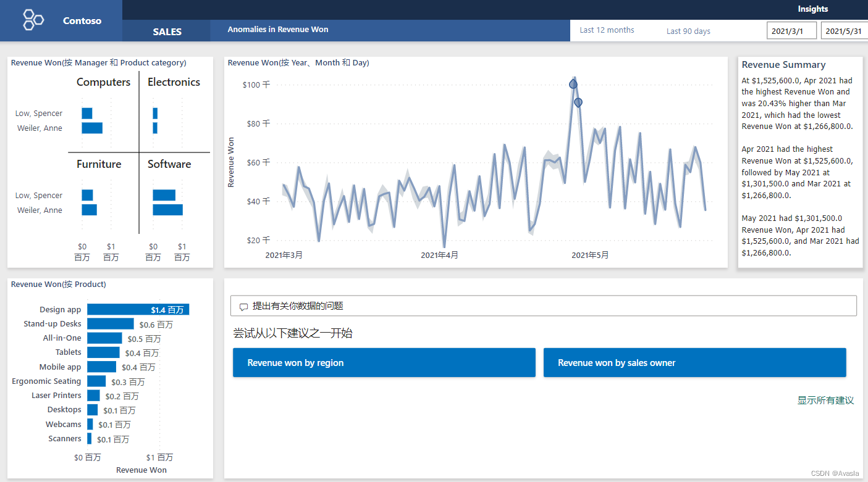The image size is (868, 482).
Task: Select the Mobile app bar
Action: point(101,367)
